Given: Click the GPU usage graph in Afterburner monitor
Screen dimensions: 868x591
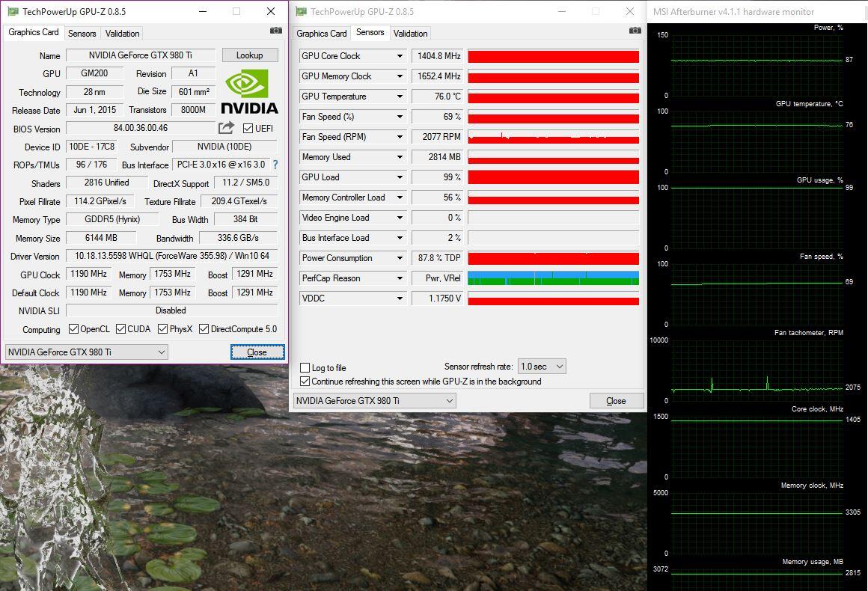Looking at the screenshot, I should 757,218.
